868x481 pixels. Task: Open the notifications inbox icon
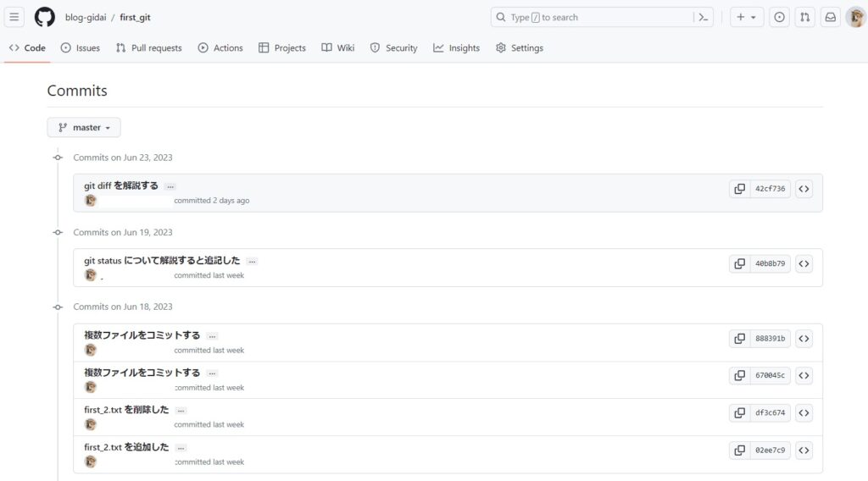coord(831,17)
